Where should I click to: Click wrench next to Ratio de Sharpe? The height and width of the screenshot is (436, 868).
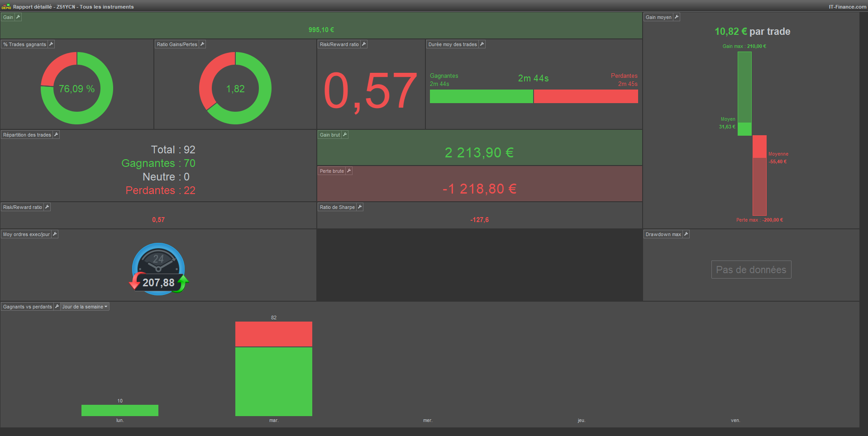360,207
